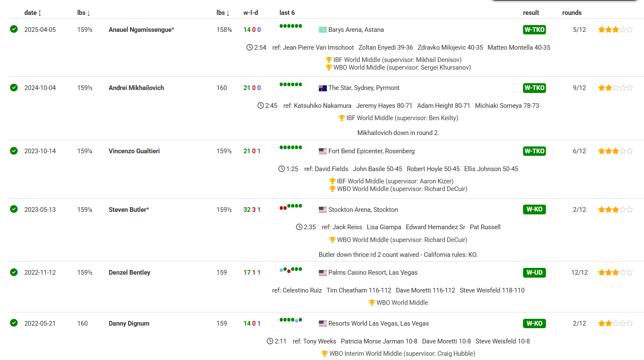Click the green check icon for 2023-05-13 bout
644x360 pixels.
(x=14, y=209)
